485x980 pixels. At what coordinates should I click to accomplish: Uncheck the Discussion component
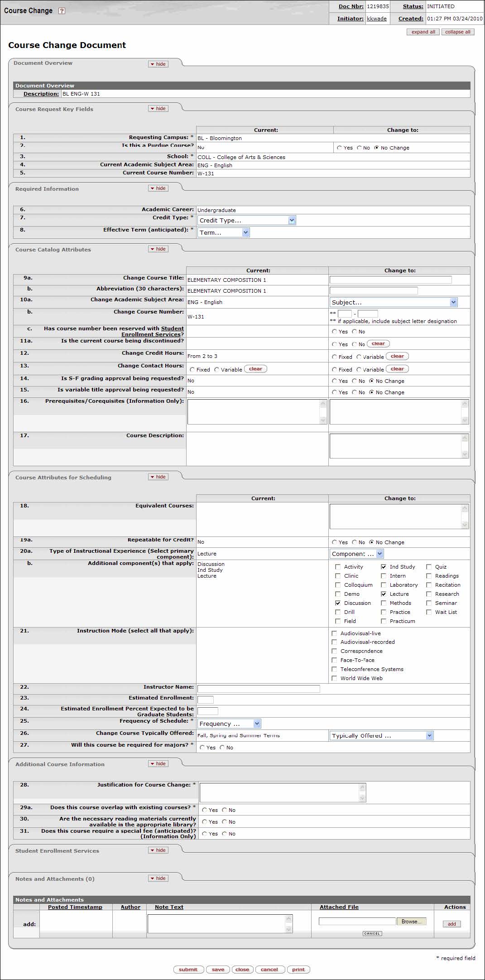click(x=338, y=603)
